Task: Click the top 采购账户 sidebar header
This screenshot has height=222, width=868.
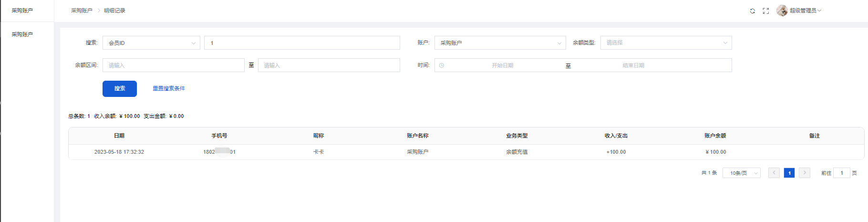Action: [22, 11]
